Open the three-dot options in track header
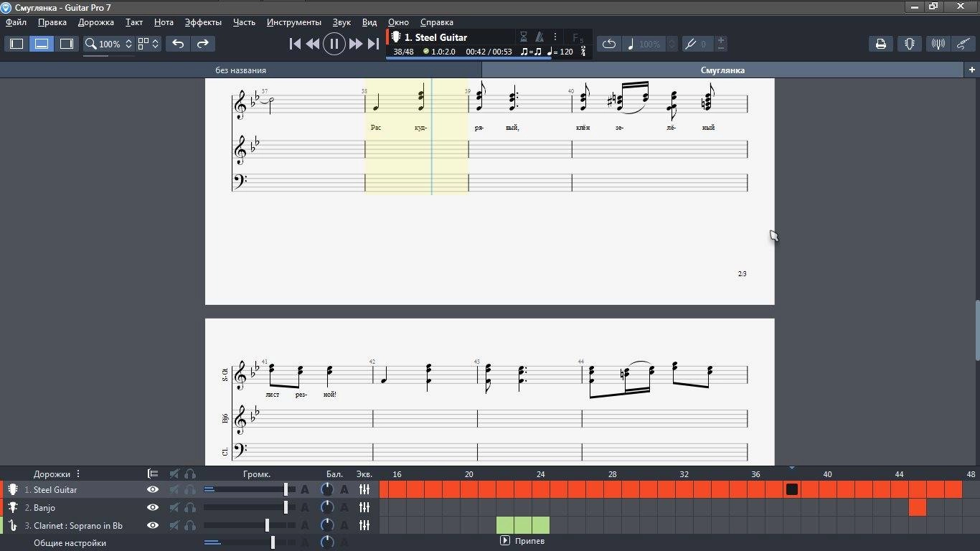This screenshot has width=980, height=551. pyautogui.click(x=555, y=37)
